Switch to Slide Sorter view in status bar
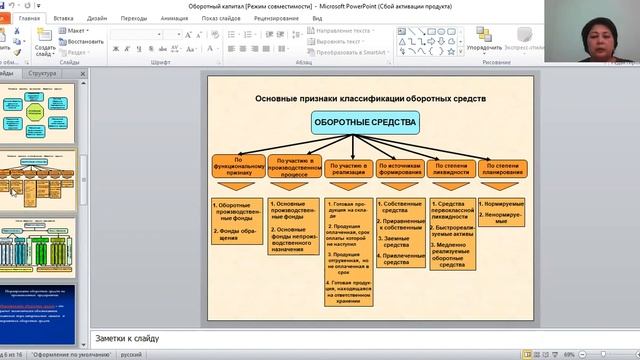 pyautogui.click(x=537, y=355)
